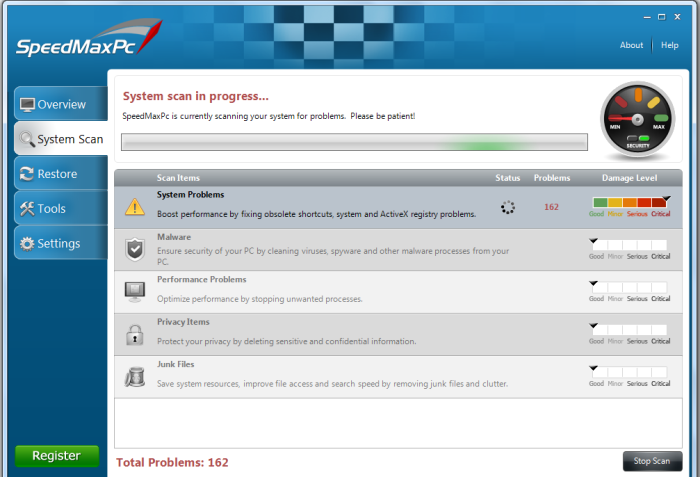Click the 'System scan in progress...' heading
700x477 pixels.
click(196, 96)
